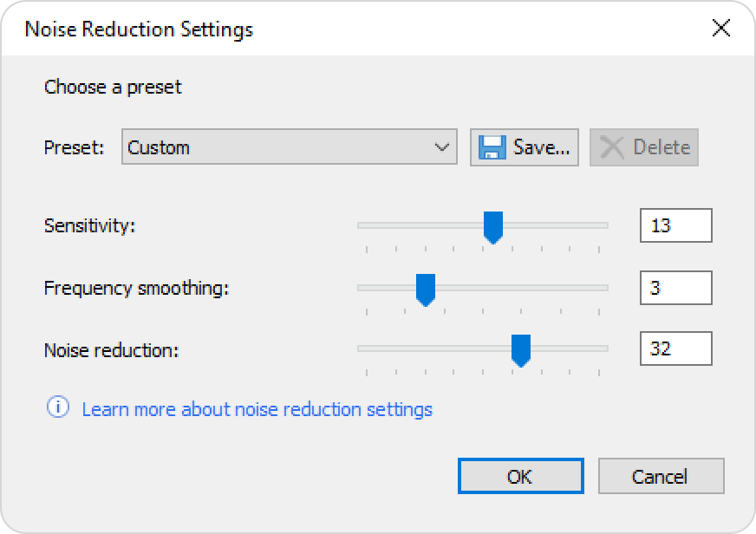Click the Custom preset text
Viewport: 756px width, 534px height.
[x=159, y=147]
